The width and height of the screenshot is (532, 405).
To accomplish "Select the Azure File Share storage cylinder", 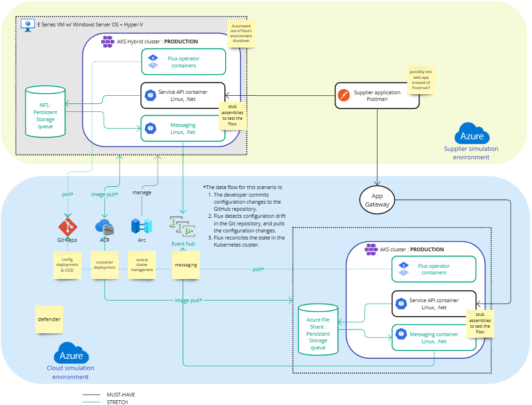I will click(x=318, y=333).
